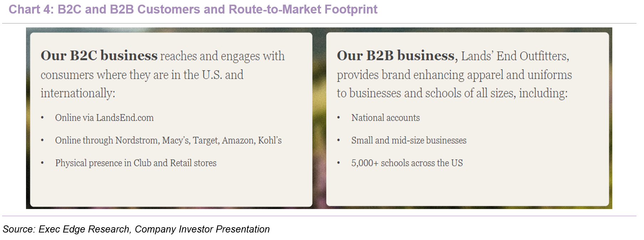Click the word 'internationally:' in B2C card
This screenshot has height=240, width=644.
tap(78, 93)
